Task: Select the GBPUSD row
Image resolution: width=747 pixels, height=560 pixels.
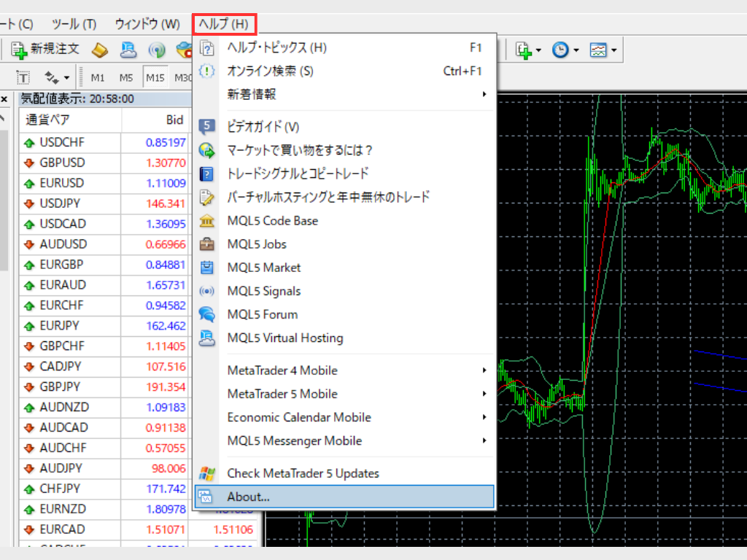Action: click(105, 163)
